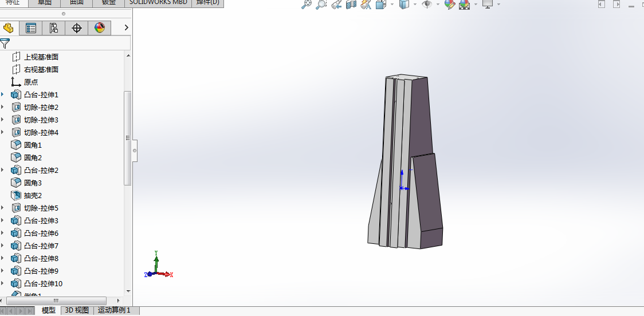Select 凸台-拉伸9 label in tree

tap(41, 271)
